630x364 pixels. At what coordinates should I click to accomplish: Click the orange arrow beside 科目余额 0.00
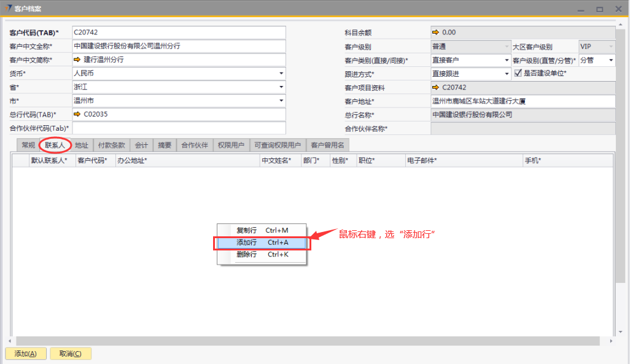[x=436, y=33]
